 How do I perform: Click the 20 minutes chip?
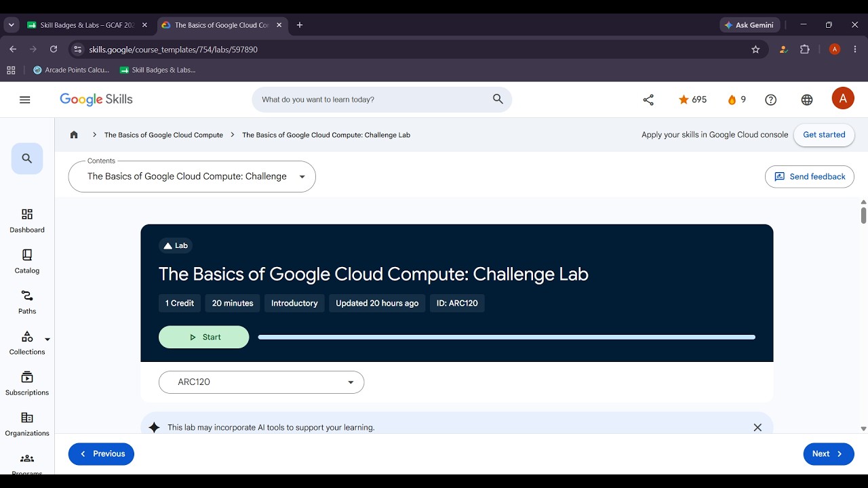(233, 303)
